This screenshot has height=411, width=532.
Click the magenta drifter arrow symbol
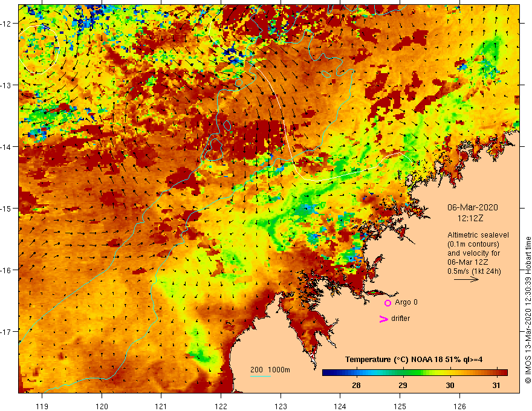coord(383,319)
